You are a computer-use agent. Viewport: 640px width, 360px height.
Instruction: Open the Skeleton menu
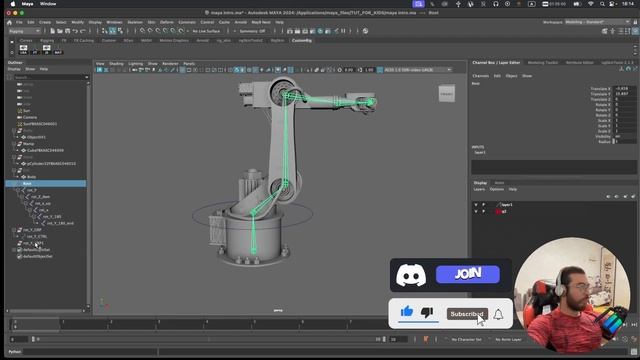click(x=135, y=22)
